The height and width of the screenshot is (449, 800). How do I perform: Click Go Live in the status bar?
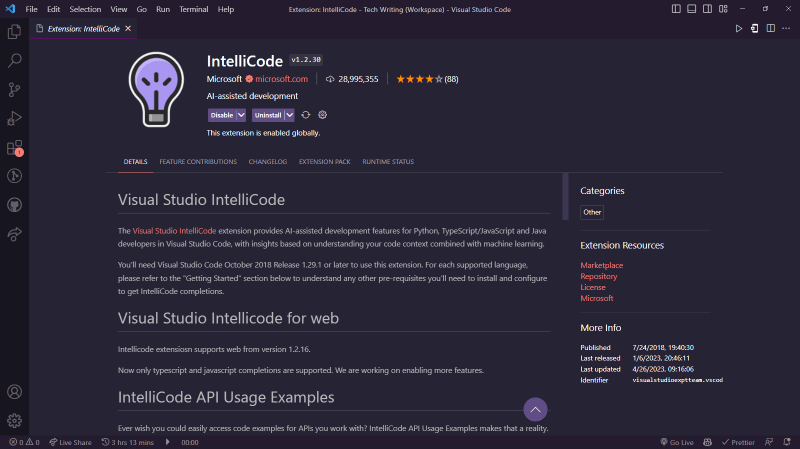click(x=677, y=442)
